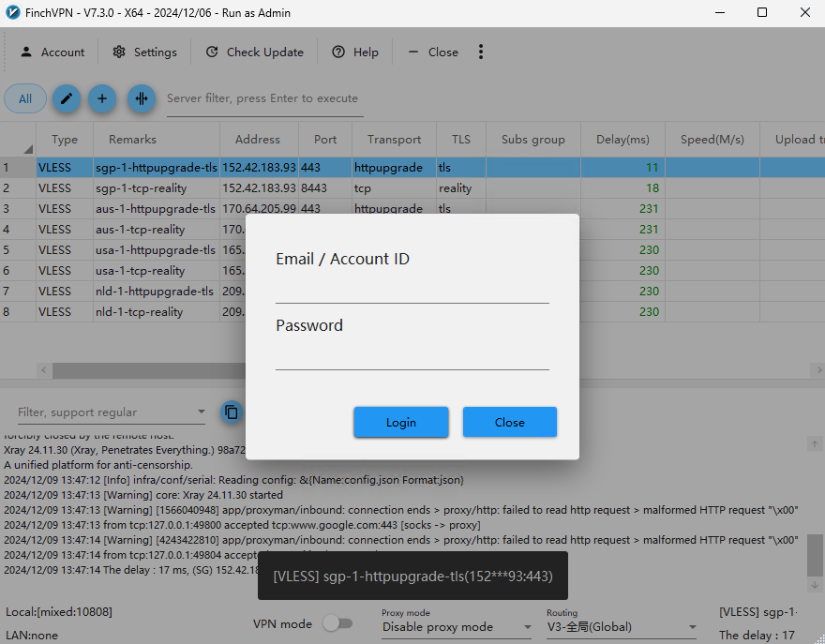Sort by the Address column header
Screen dimensions: 825x644
(259, 140)
